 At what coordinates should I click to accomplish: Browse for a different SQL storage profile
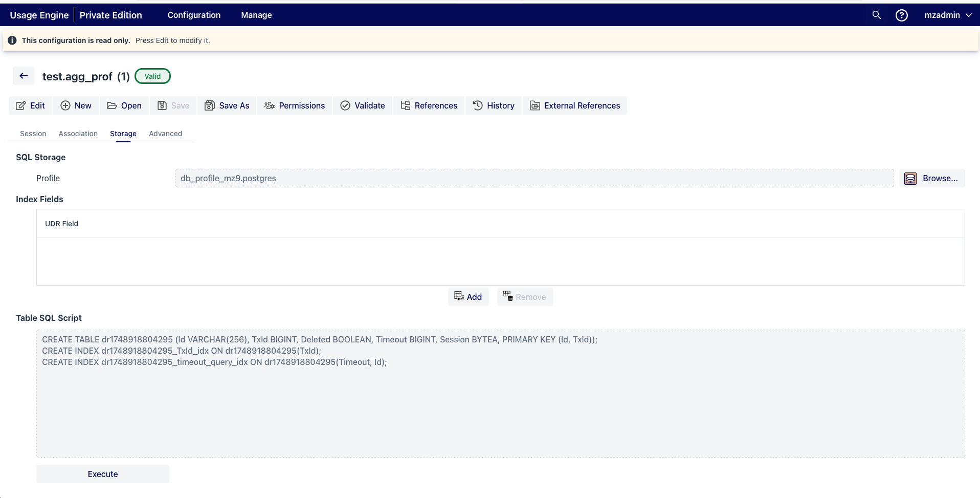(x=940, y=178)
